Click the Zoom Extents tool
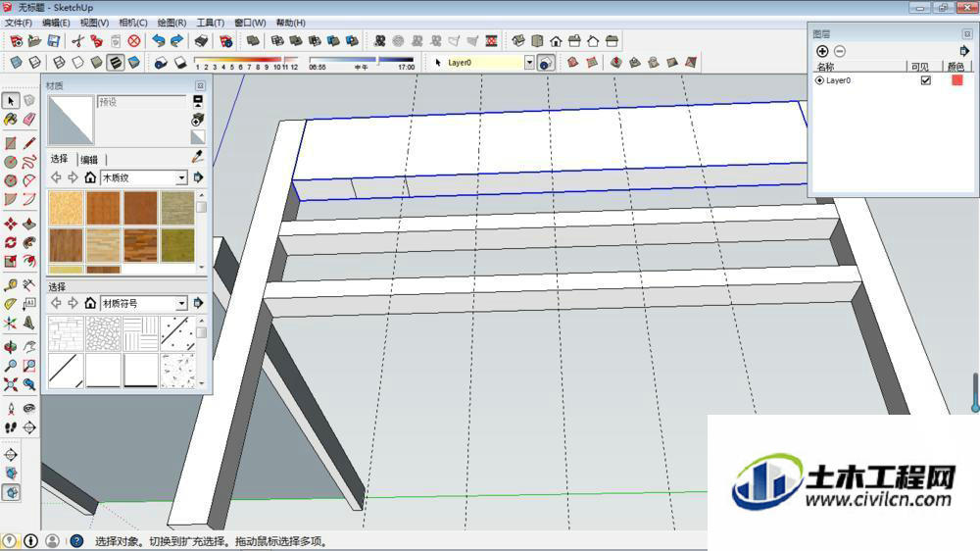The width and height of the screenshot is (980, 551). pos(11,384)
